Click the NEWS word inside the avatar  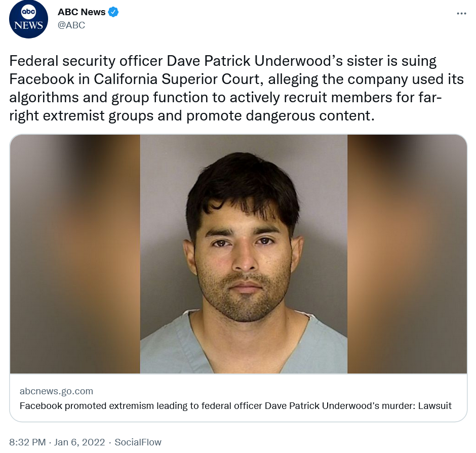pos(28,25)
